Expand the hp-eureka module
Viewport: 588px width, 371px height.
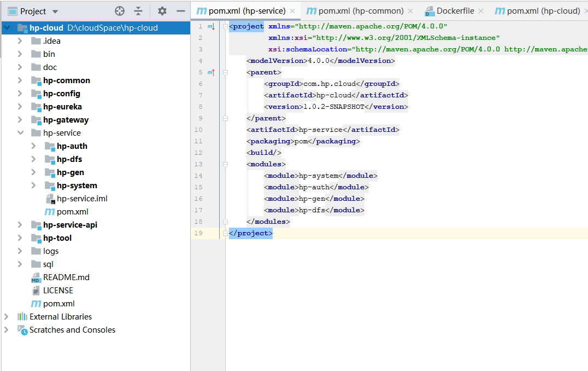coord(20,107)
